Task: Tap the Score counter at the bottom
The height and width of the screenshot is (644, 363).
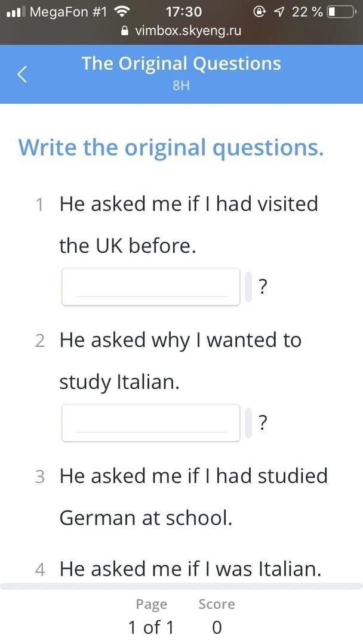Action: pos(217,616)
